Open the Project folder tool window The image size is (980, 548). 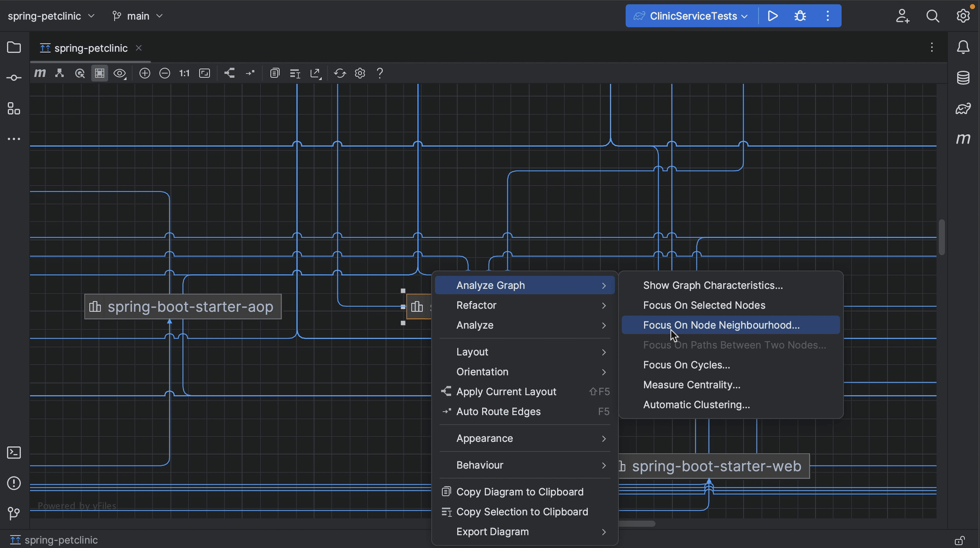point(14,47)
